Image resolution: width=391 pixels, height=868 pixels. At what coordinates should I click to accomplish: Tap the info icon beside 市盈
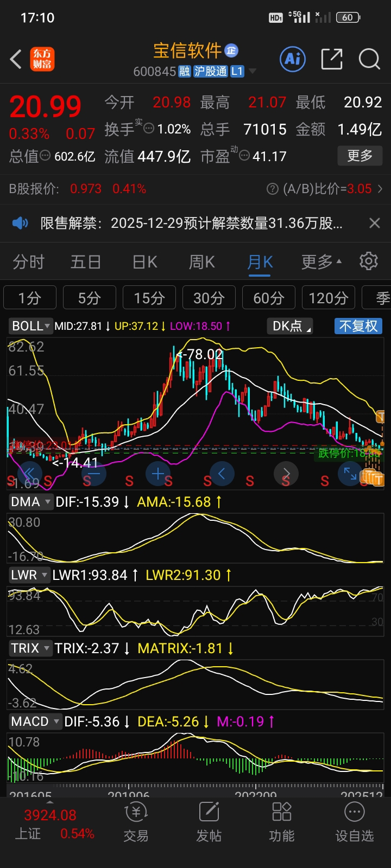(244, 156)
